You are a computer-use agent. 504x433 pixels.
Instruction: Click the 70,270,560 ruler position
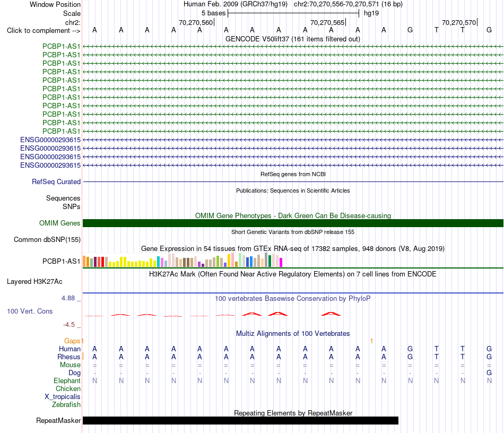pyautogui.click(x=196, y=22)
